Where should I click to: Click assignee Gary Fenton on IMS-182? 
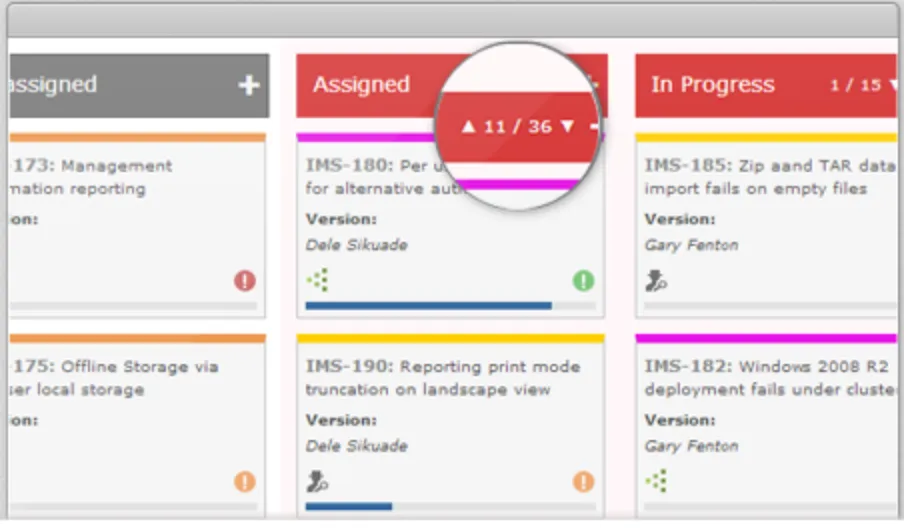tap(691, 446)
